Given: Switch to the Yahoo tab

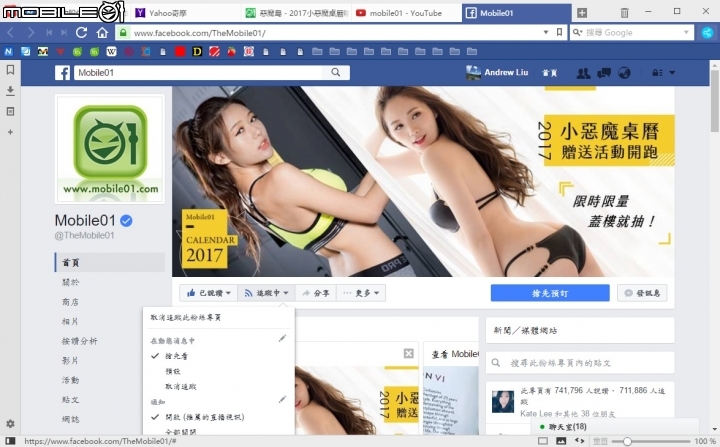Looking at the screenshot, I should coord(184,13).
